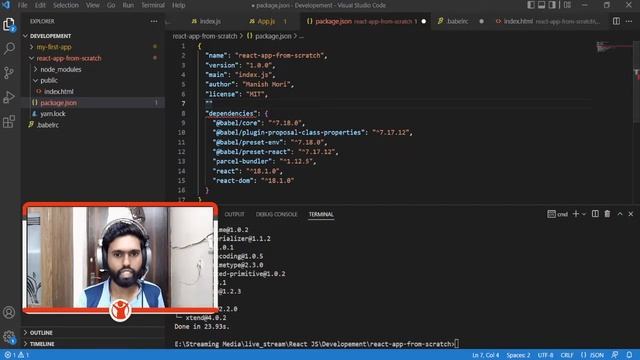640x360 pixels.
Task: Create a new terminal with plus icon
Action: [x=576, y=214]
